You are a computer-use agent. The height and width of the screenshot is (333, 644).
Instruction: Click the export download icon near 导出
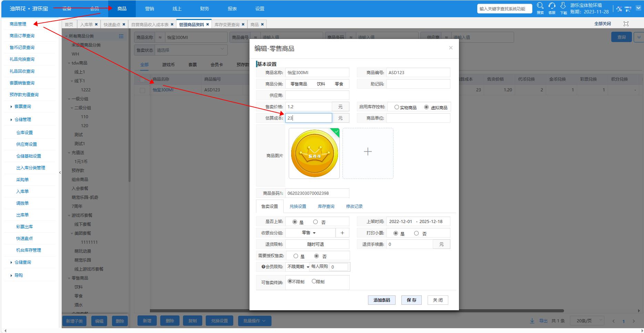532,321
